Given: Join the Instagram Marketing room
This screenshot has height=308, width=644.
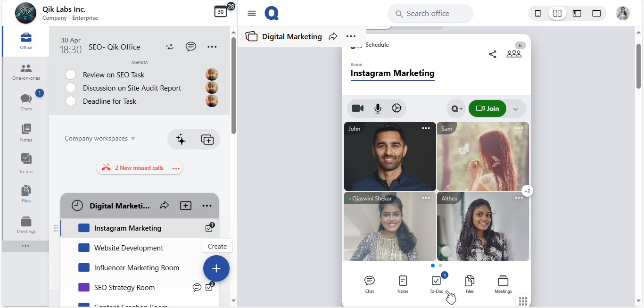Looking at the screenshot, I should tap(487, 108).
